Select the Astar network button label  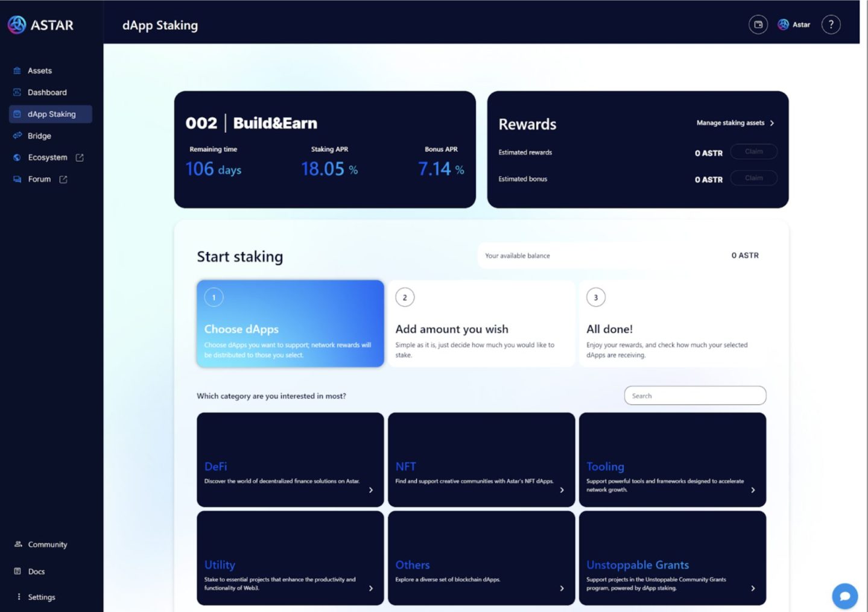(x=801, y=25)
